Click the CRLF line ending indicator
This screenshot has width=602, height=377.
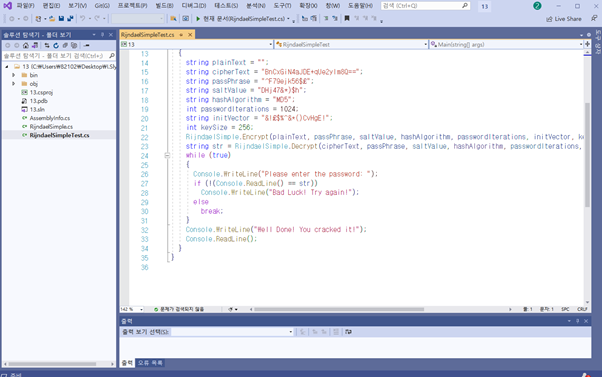click(582, 309)
